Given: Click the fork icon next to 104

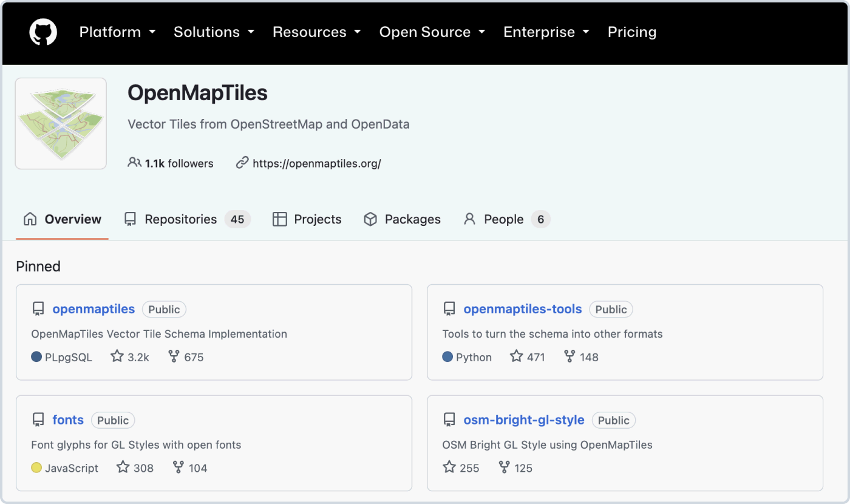Looking at the screenshot, I should point(178,468).
